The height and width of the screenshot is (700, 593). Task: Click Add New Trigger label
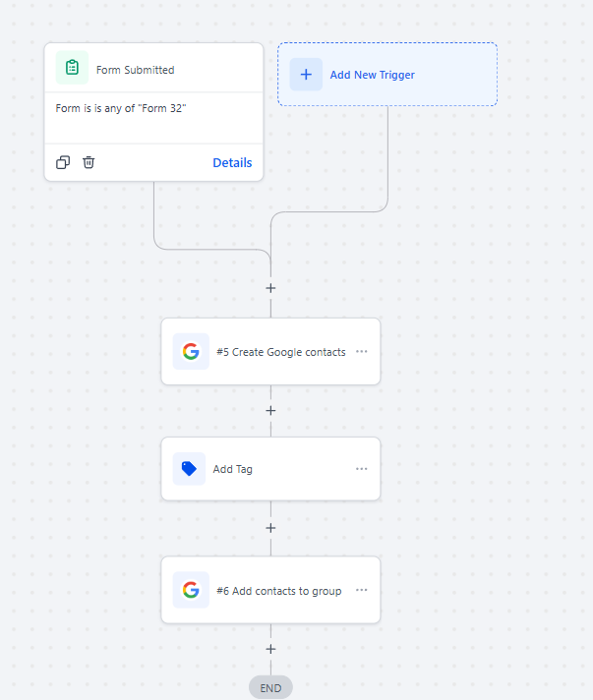pos(372,75)
